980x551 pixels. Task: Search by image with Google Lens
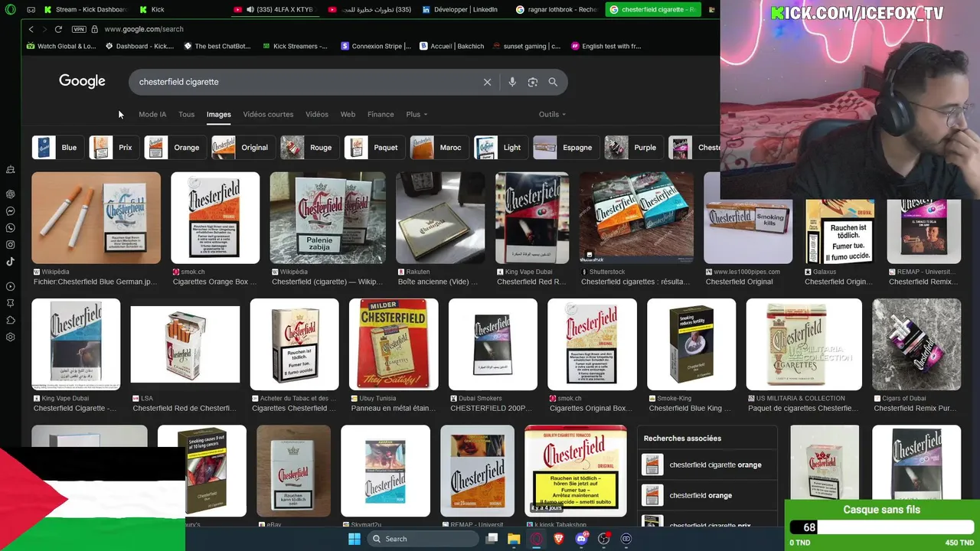coord(533,82)
